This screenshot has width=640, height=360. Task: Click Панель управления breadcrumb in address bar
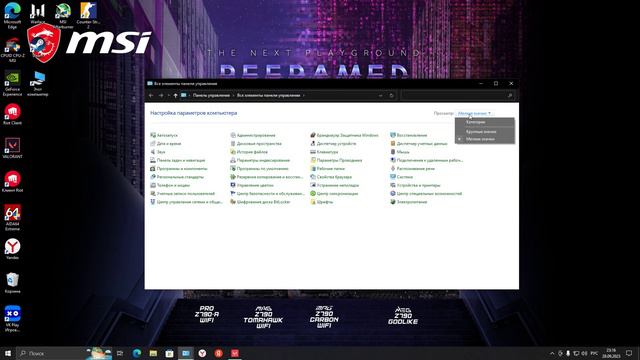pos(211,96)
